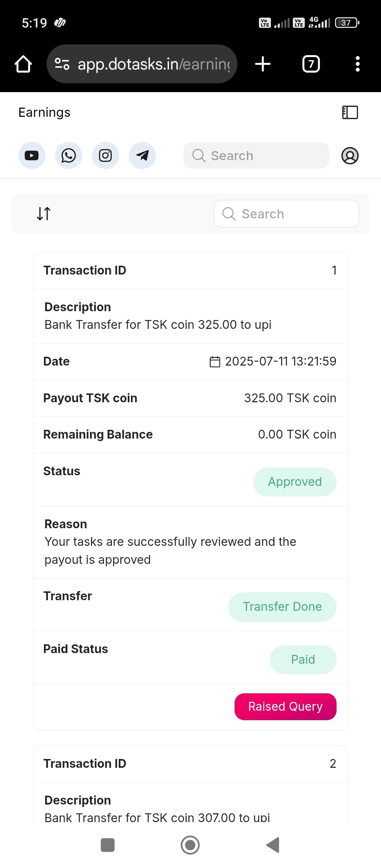This screenshot has width=381, height=868.
Task: Show the open tabs switcher
Action: pyautogui.click(x=311, y=64)
